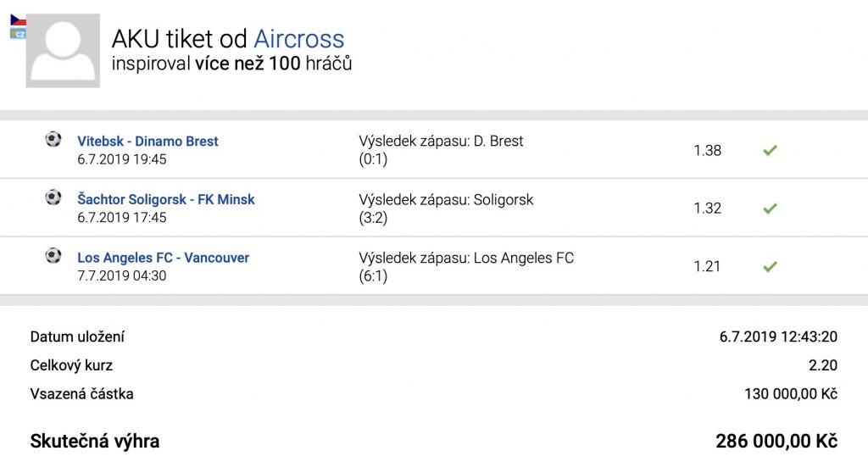Open the Šachtor Soligorsk - FK Minsk match
This screenshot has width=868, height=473.
166,200
